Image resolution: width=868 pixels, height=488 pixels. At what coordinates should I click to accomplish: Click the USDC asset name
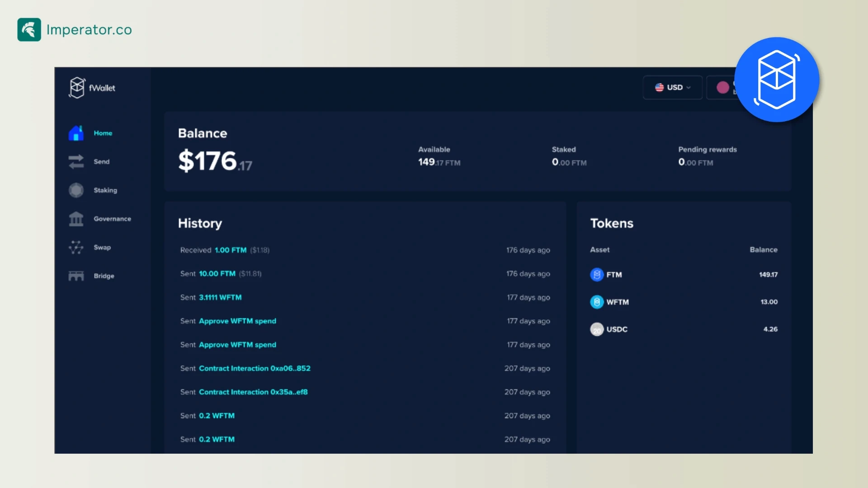coord(617,329)
